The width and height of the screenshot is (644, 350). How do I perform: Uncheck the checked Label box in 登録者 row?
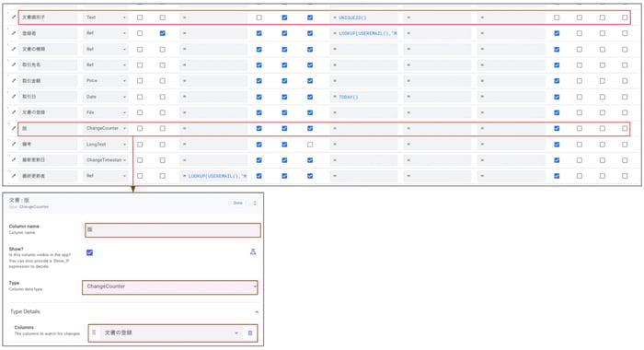(162, 33)
